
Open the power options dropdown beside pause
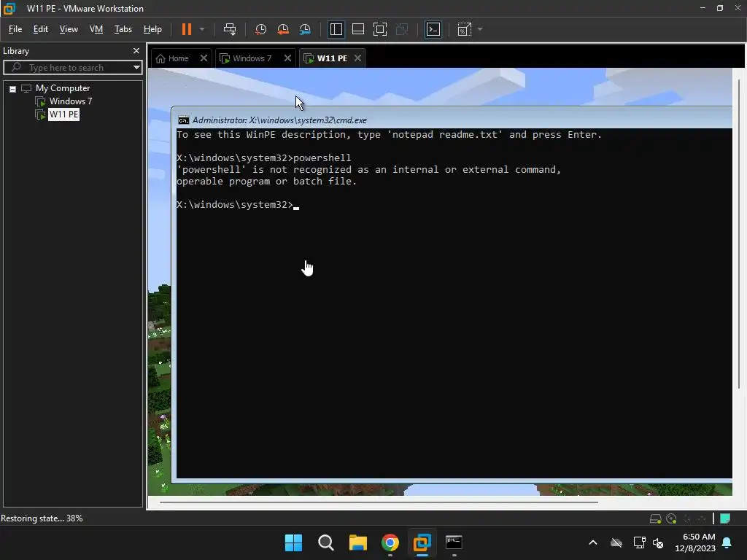[x=202, y=29]
